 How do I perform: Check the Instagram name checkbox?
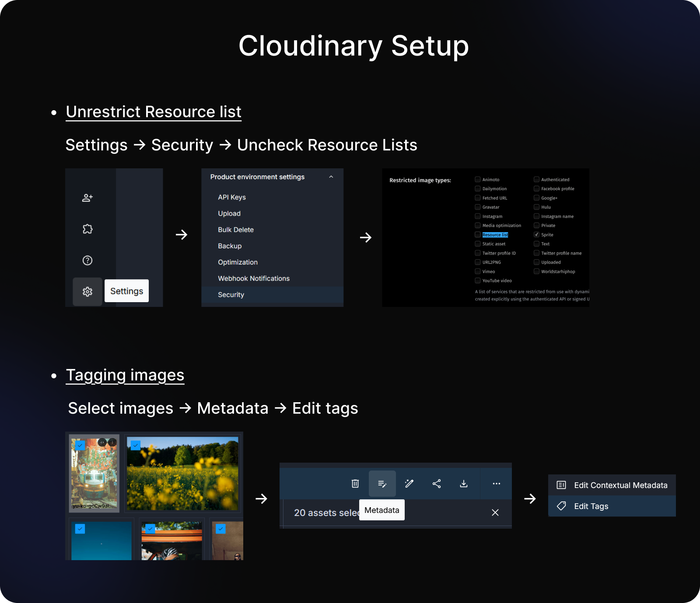pyautogui.click(x=536, y=216)
